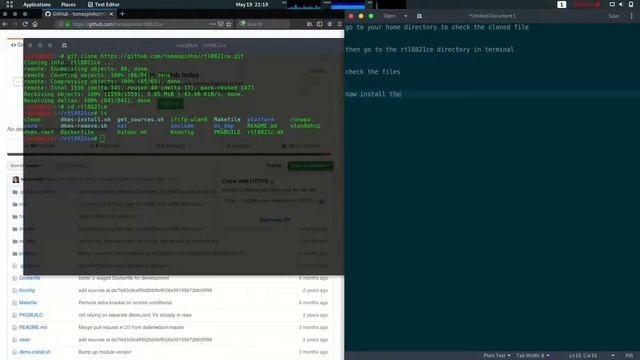Click the Save button in text editor
Image resolution: width=640 pixels, height=360 pixels.
(613, 16)
